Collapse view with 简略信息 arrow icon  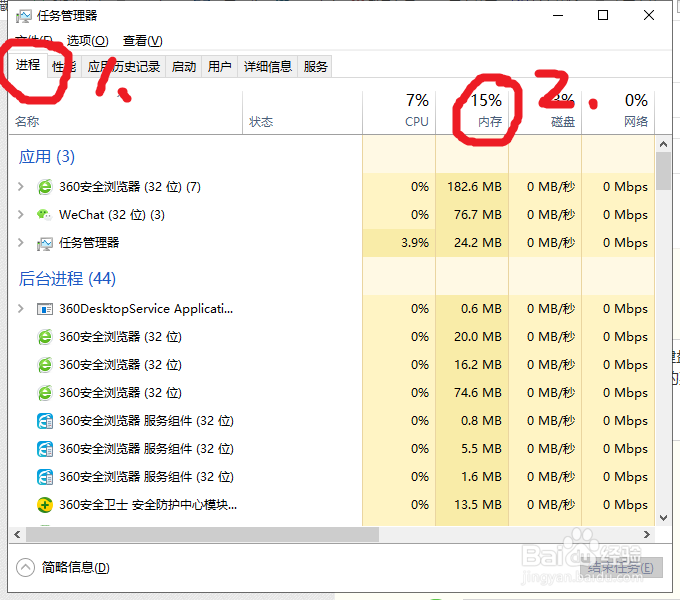pos(25,567)
